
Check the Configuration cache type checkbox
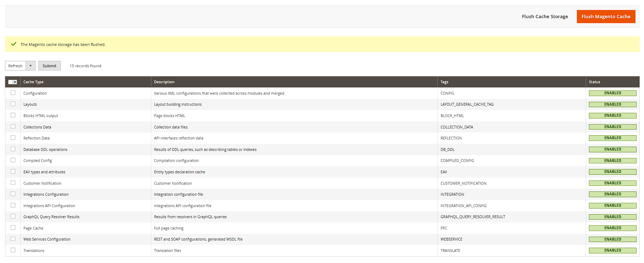point(13,93)
